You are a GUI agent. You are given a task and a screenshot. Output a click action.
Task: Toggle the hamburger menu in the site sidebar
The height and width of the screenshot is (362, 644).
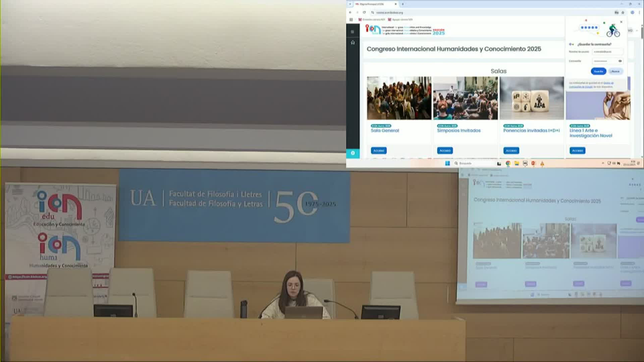[353, 32]
